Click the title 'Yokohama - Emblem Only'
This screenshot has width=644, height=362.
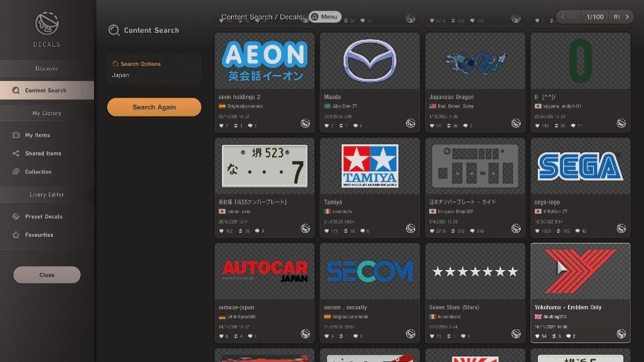pyautogui.click(x=568, y=307)
